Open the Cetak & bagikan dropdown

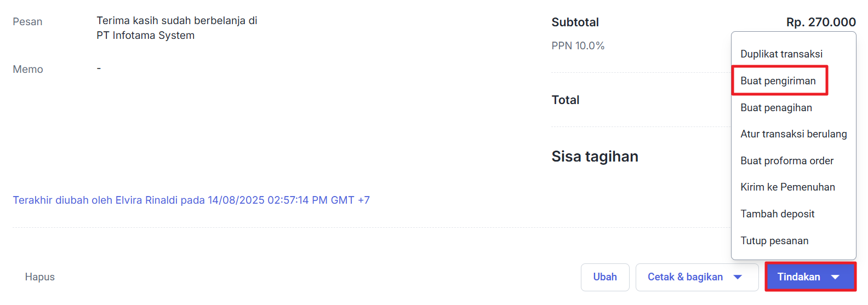point(685,277)
